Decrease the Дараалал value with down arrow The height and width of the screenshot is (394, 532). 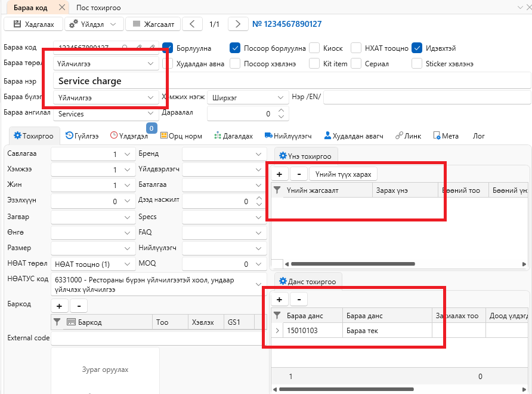[281, 116]
